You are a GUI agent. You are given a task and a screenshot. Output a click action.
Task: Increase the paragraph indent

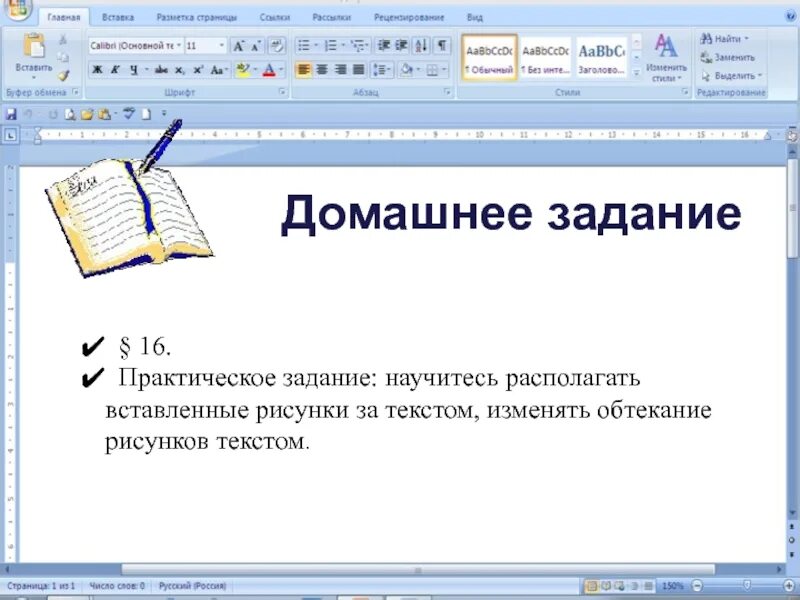(401, 45)
